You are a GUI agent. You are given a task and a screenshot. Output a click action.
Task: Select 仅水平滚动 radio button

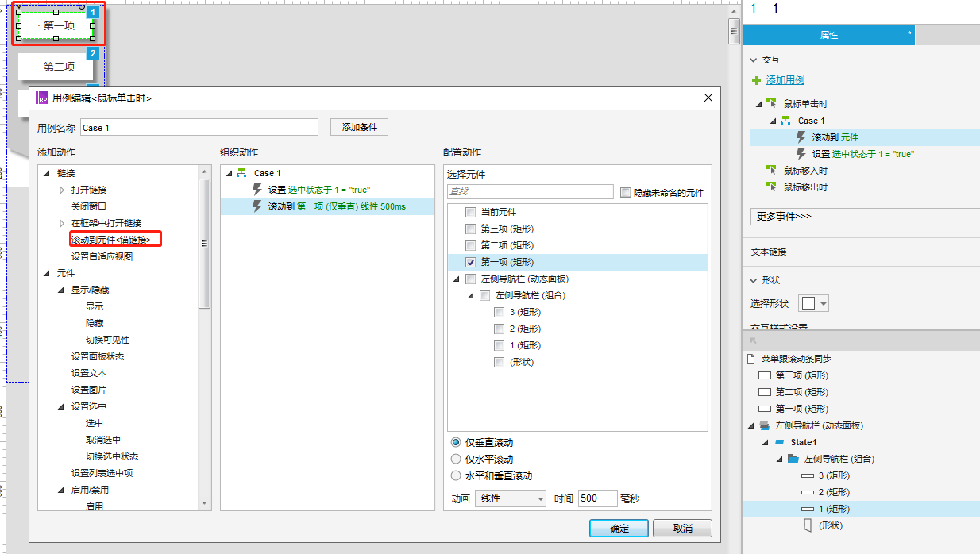456,459
